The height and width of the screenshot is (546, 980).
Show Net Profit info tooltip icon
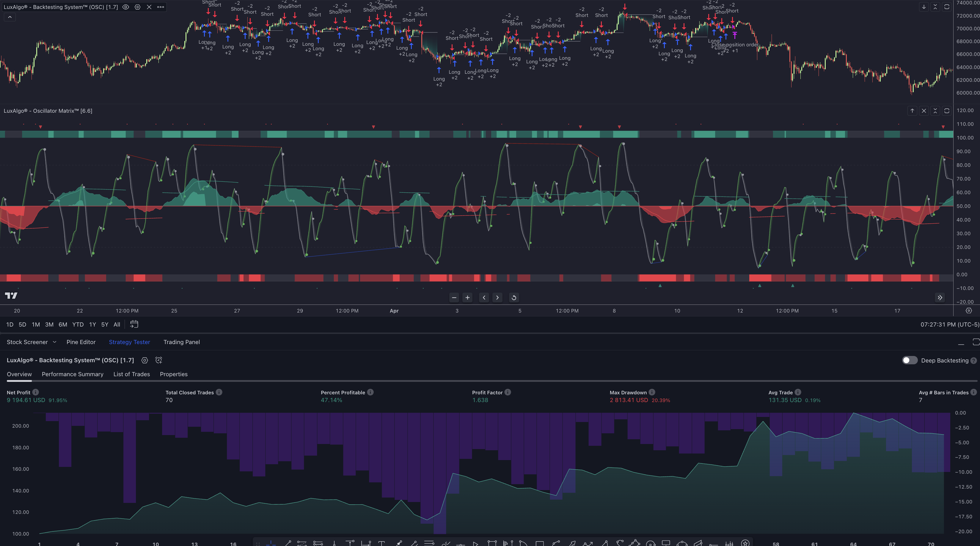35,392
